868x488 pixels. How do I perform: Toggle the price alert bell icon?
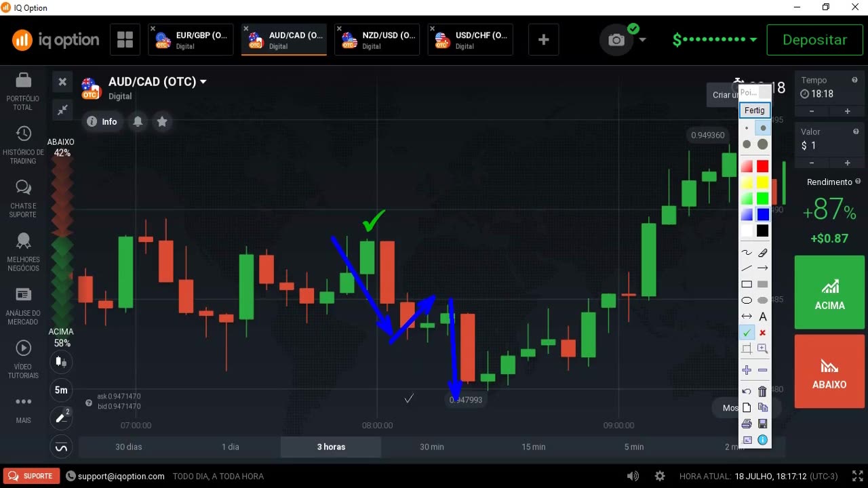[x=138, y=122]
